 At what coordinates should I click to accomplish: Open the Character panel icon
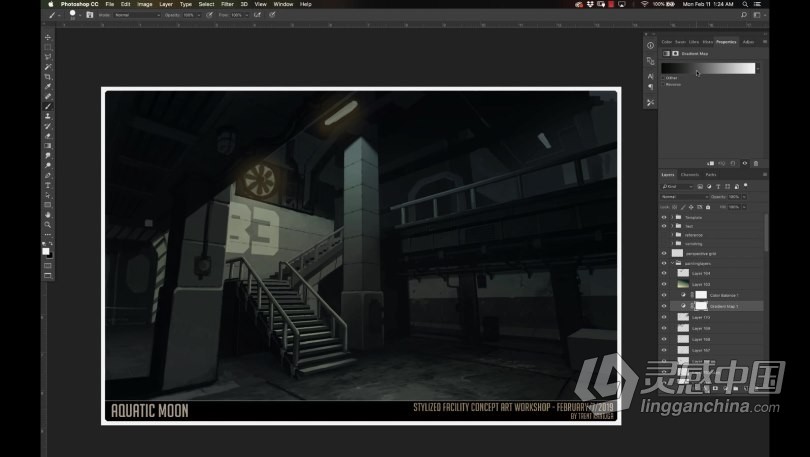pyautogui.click(x=650, y=76)
